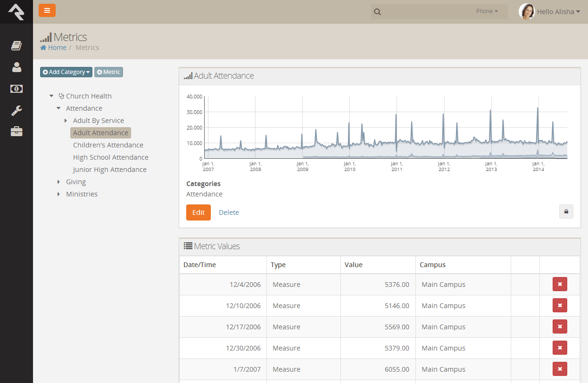Expand the Ministries tree node
Image resolution: width=588 pixels, height=383 pixels.
tap(58, 194)
